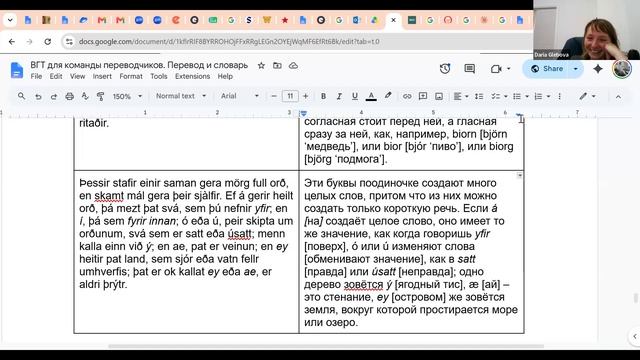
Task: Click the search menus magnifier icon
Action: 21,96
